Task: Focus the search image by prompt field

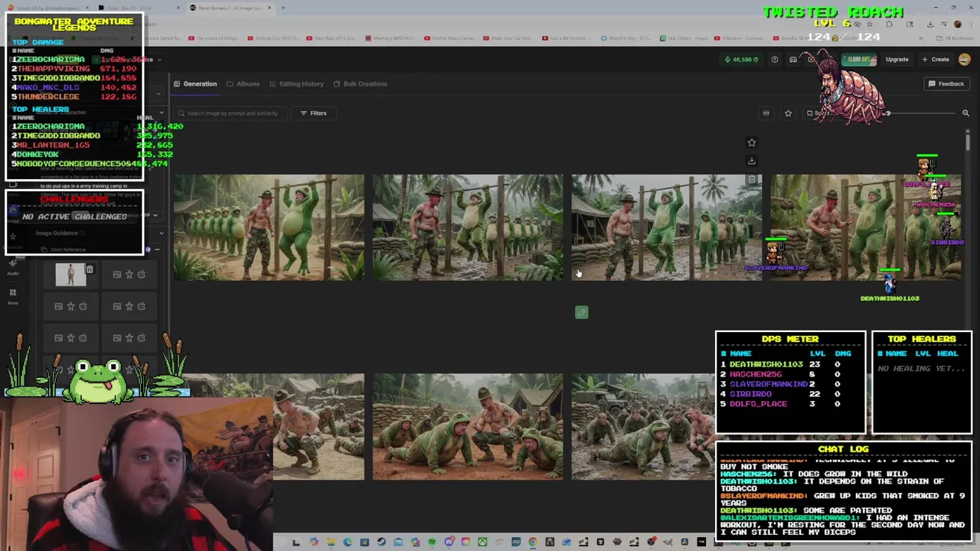Action: point(230,113)
